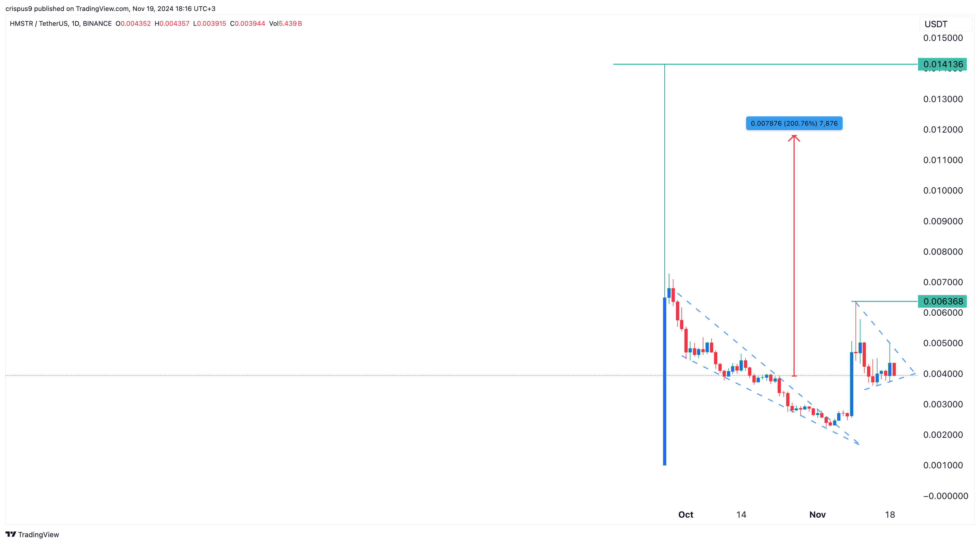Click the green 0.014136 price label
The image size is (980, 544).
[x=942, y=64]
